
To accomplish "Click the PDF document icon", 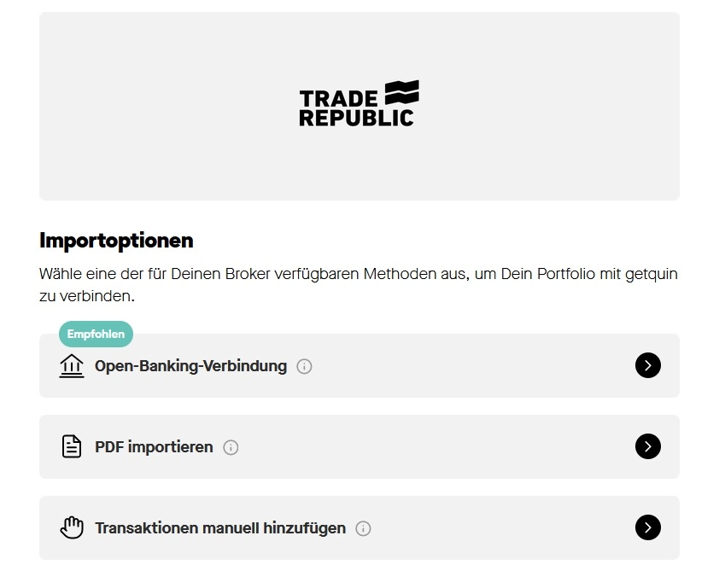I will pyautogui.click(x=72, y=446).
